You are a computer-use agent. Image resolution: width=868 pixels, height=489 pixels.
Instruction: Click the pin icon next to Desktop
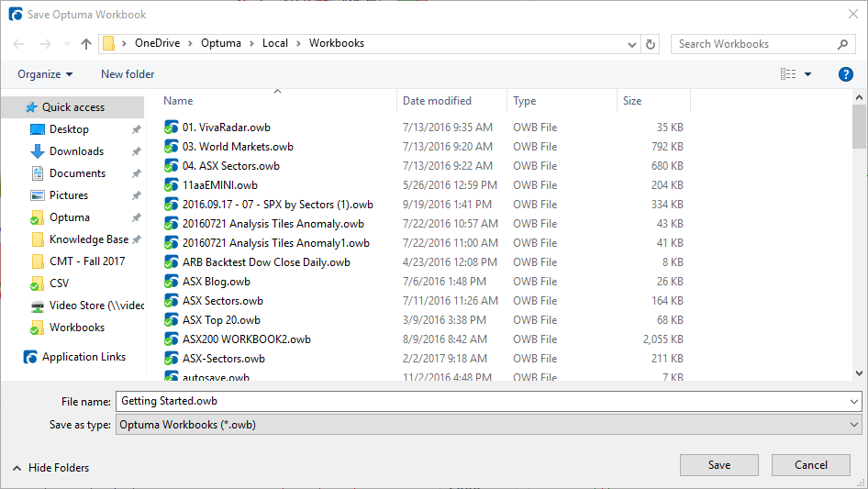coord(136,129)
